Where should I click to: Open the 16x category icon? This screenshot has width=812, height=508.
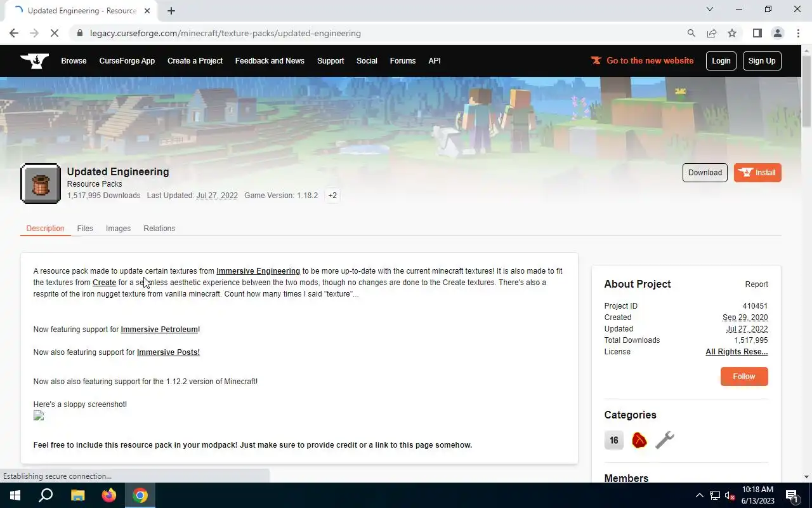(x=614, y=440)
